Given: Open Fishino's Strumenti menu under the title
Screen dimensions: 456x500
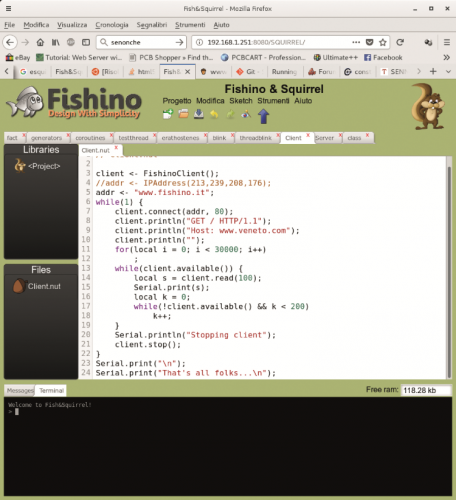Looking at the screenshot, I should 273,101.
